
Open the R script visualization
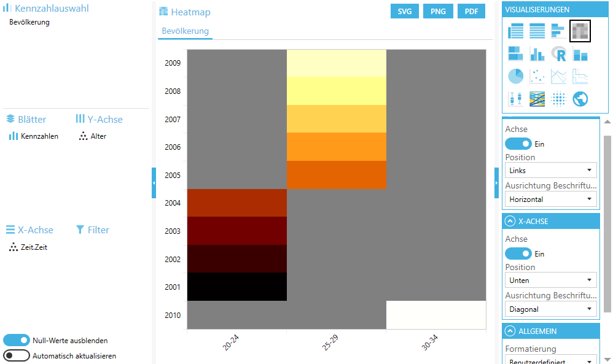pos(558,53)
